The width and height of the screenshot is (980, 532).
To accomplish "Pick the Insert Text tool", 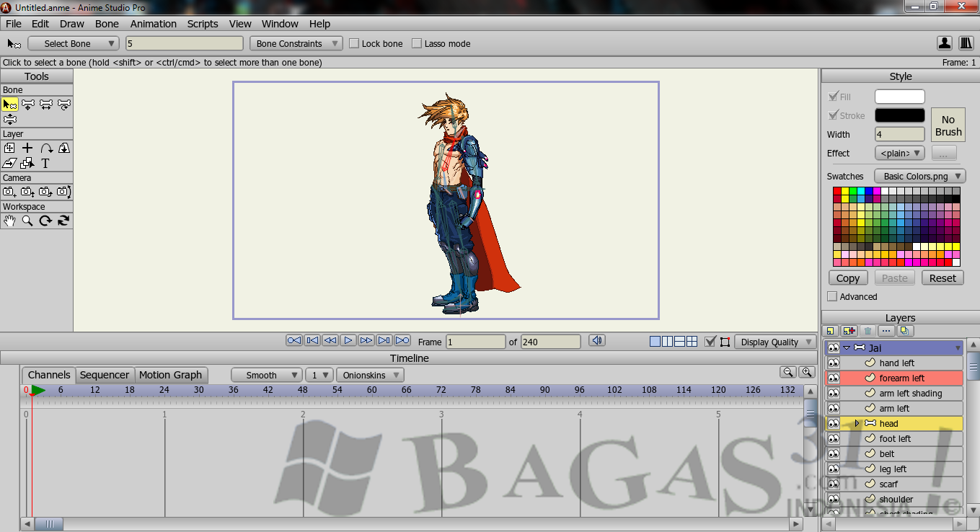I will point(45,164).
